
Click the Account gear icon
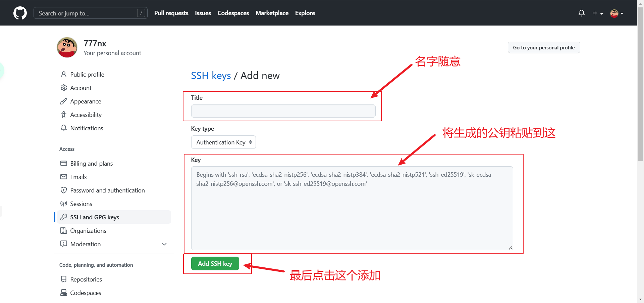64,88
